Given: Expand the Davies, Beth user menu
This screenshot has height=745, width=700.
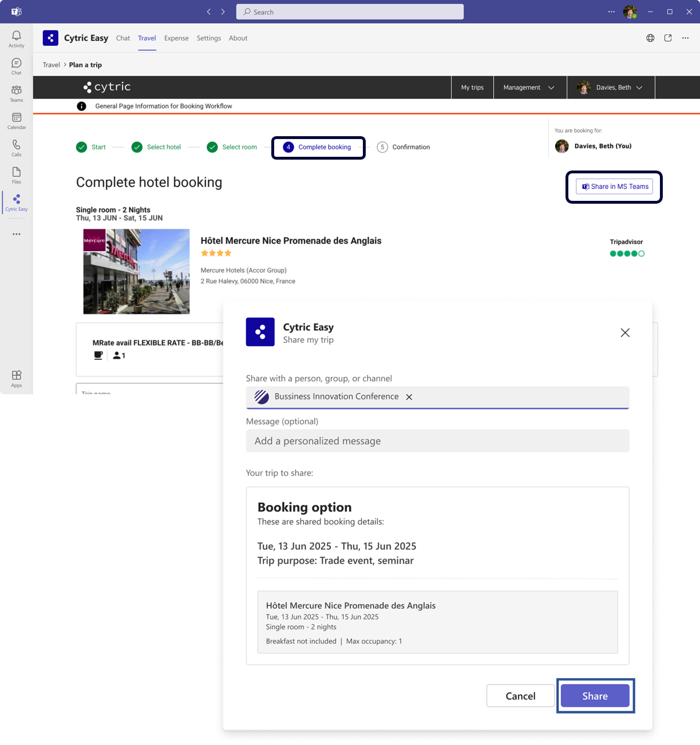Looking at the screenshot, I should tap(611, 88).
